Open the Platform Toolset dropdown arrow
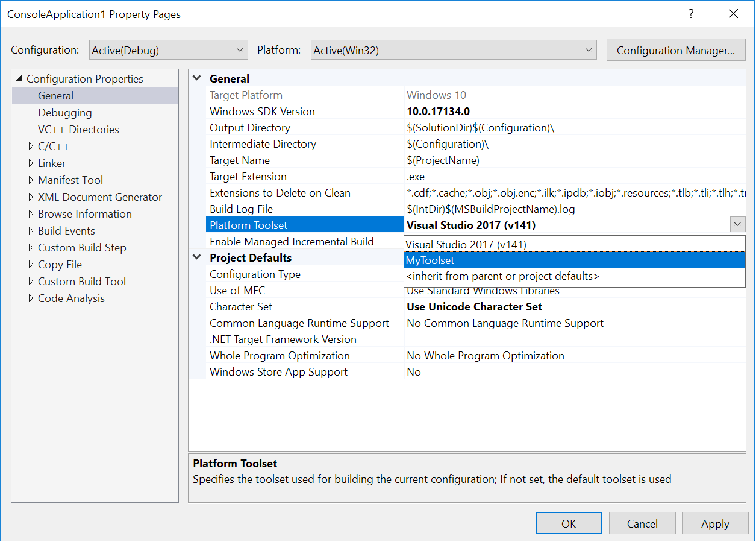Viewport: 756px width, 542px height. (x=737, y=224)
